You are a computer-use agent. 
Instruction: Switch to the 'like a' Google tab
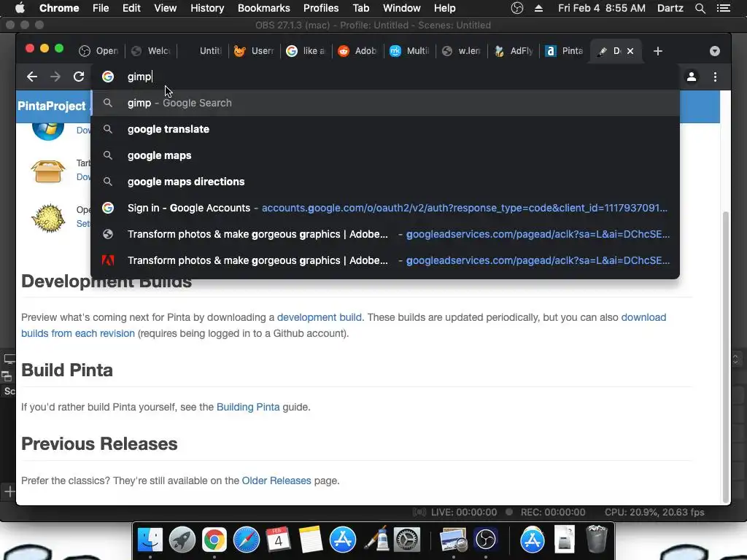[x=306, y=51]
